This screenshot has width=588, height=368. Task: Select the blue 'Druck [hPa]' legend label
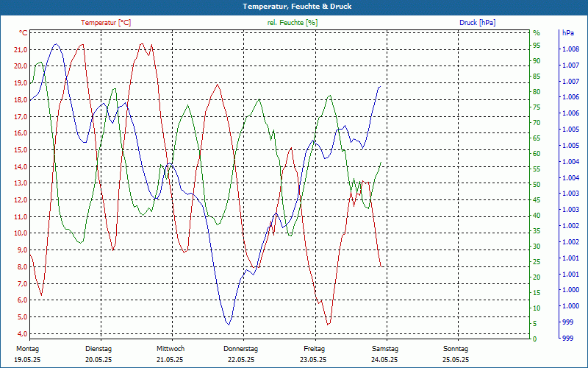(477, 23)
